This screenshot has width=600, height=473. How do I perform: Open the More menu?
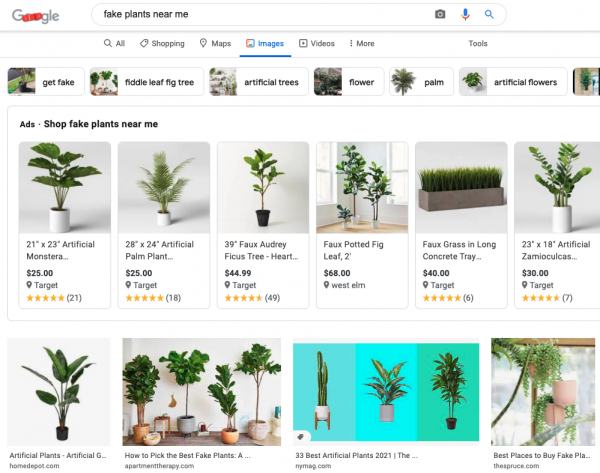tap(362, 43)
